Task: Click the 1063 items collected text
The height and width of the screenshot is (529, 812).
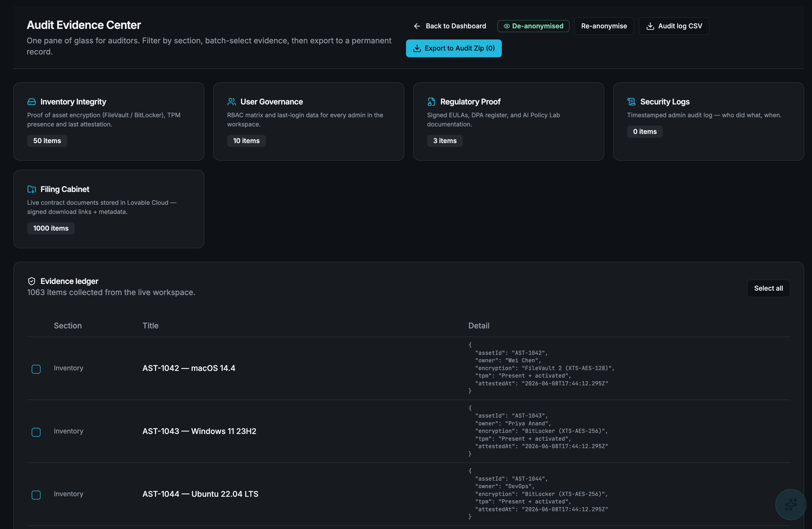Action: [x=111, y=293]
